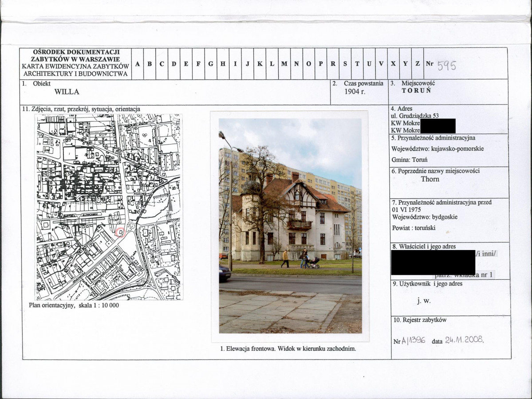The image size is (532, 399).
Task: Click the address 'ul. Grudziądzka 53'
Action: [414, 116]
